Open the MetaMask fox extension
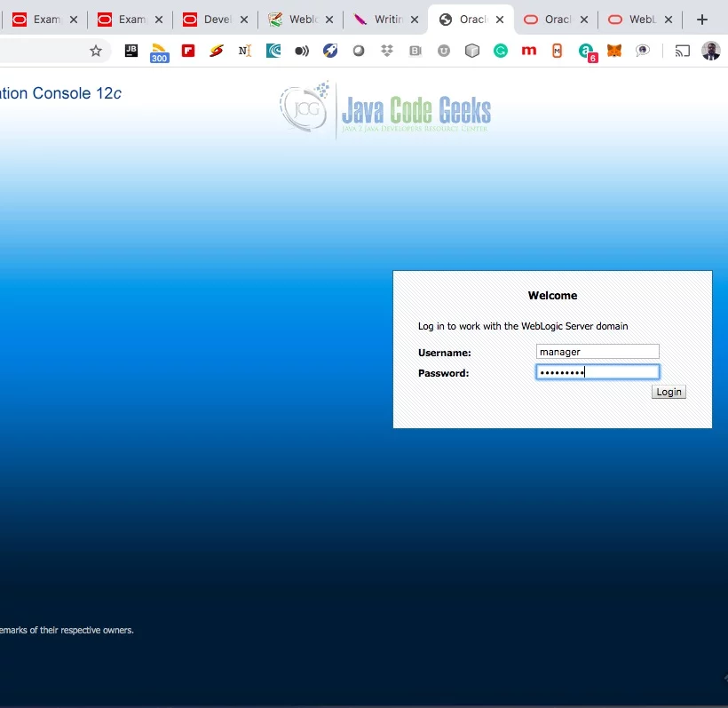This screenshot has width=728, height=708. [614, 51]
